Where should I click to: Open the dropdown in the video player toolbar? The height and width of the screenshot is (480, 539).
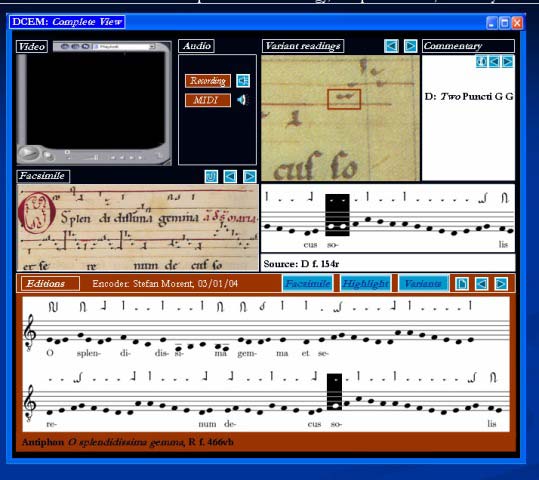click(152, 46)
